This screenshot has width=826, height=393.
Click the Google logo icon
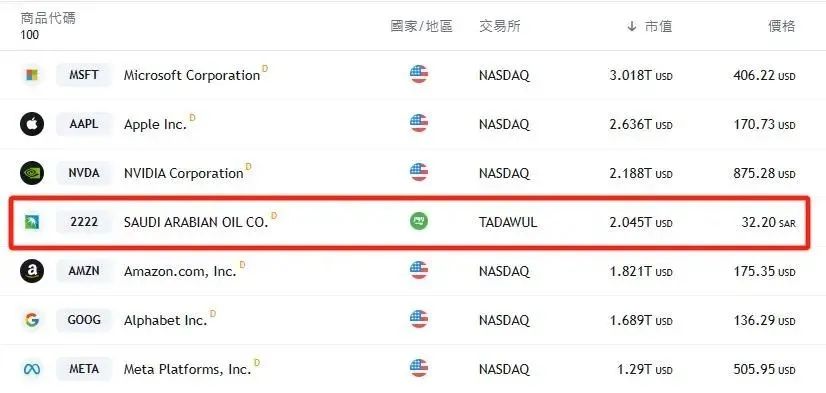click(x=32, y=320)
